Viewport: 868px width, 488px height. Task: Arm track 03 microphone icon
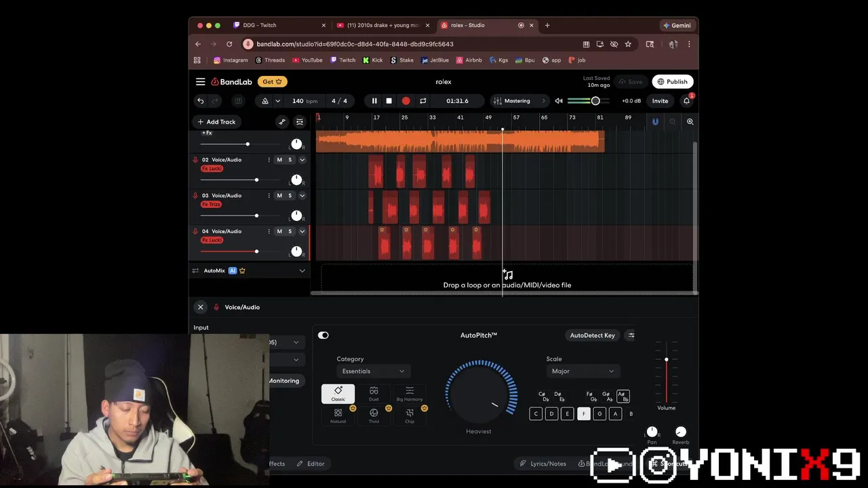pyautogui.click(x=195, y=196)
